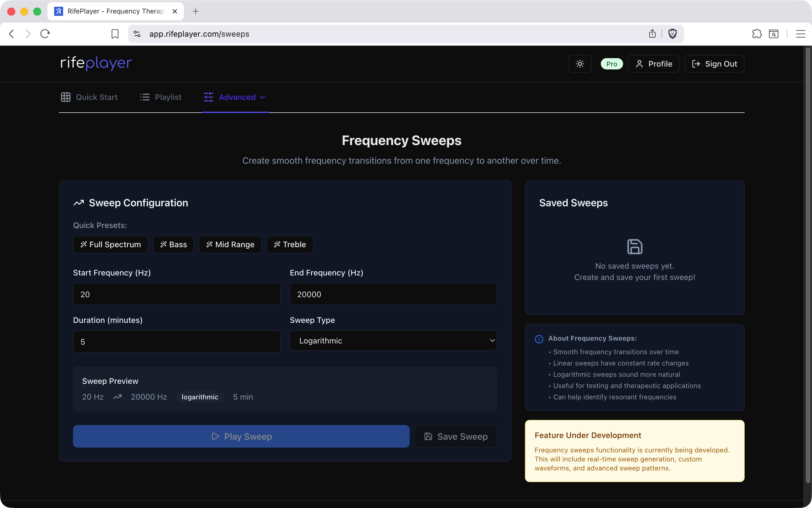This screenshot has height=508, width=812.
Task: Open the Advanced tab menu
Action: (x=235, y=97)
